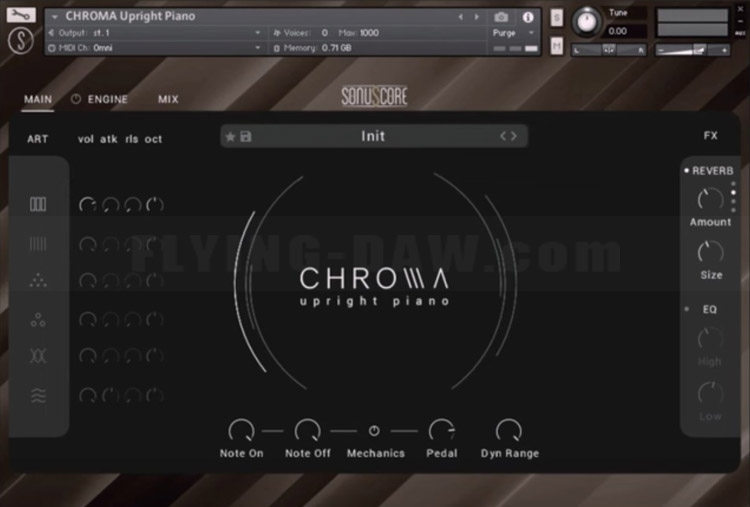Close the instrument with X button
750x507 pixels.
click(x=740, y=9)
